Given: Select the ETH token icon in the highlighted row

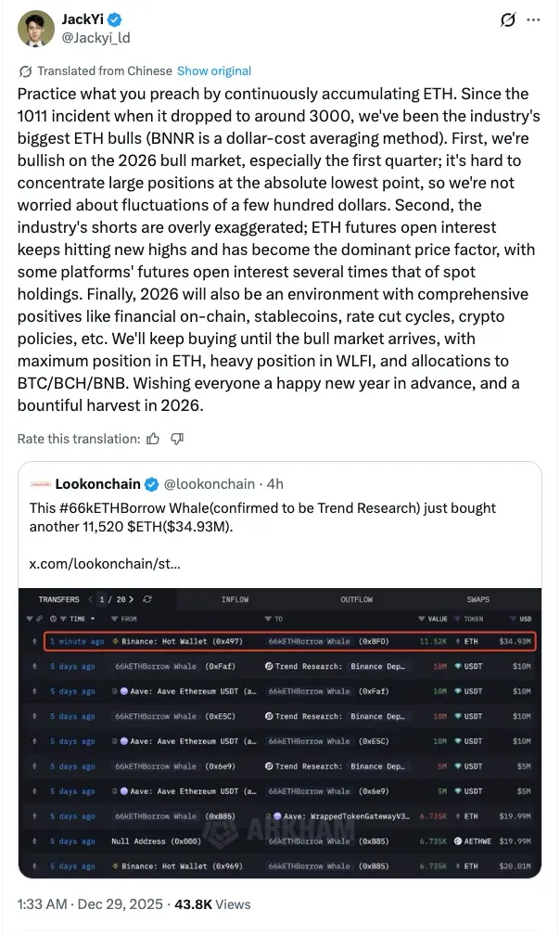Looking at the screenshot, I should (x=456, y=639).
